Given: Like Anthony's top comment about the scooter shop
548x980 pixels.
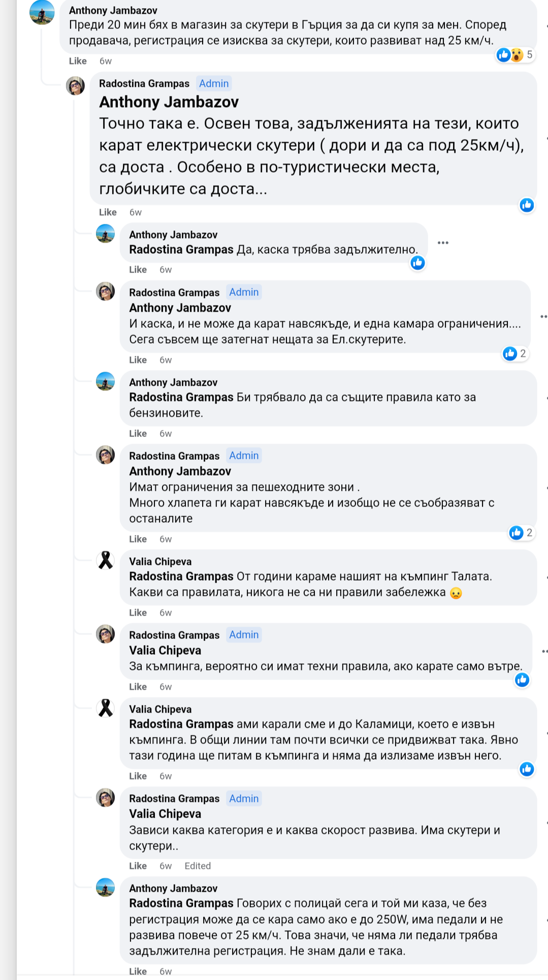Looking at the screenshot, I should click(x=78, y=61).
